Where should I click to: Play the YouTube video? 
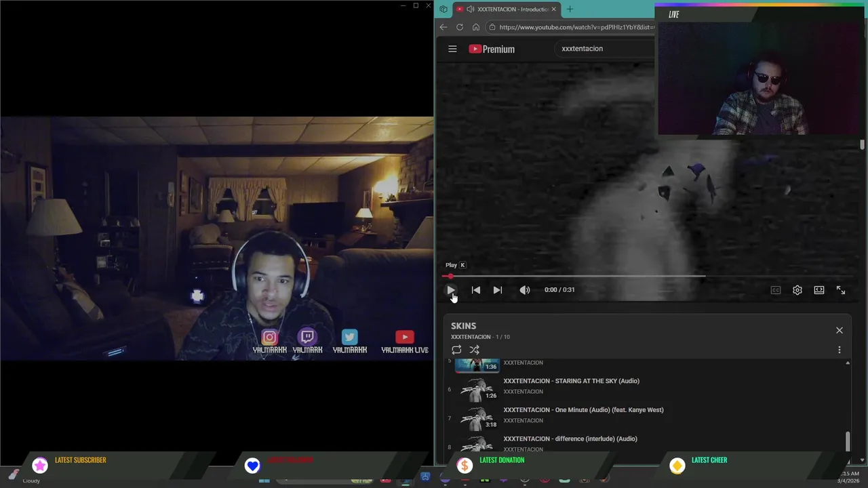coord(451,290)
